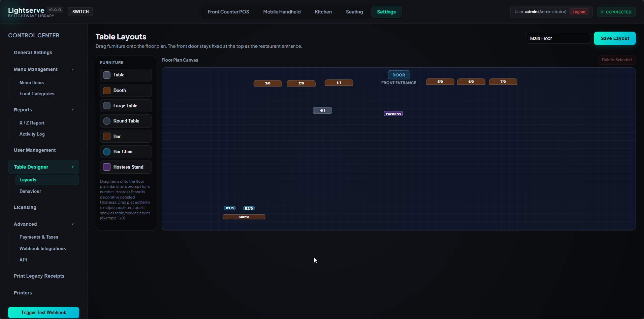
Task: Choose the Bar Chair circle icon
Action: 107,152
